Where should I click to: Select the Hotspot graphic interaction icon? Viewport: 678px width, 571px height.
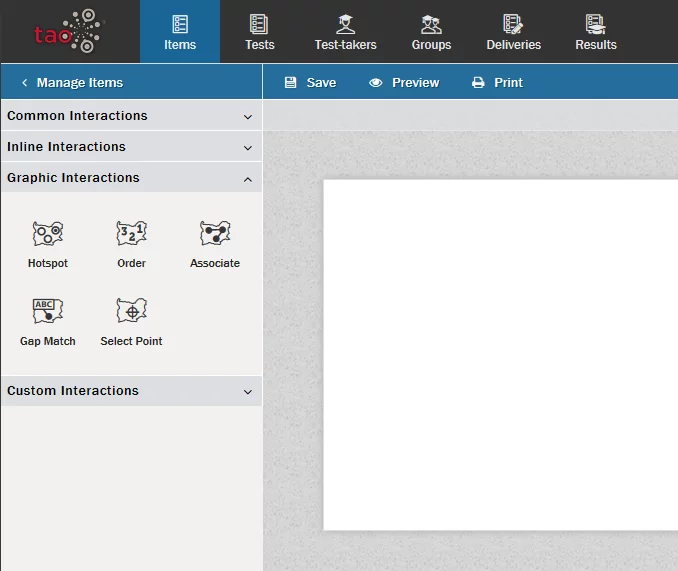[x=47, y=234]
